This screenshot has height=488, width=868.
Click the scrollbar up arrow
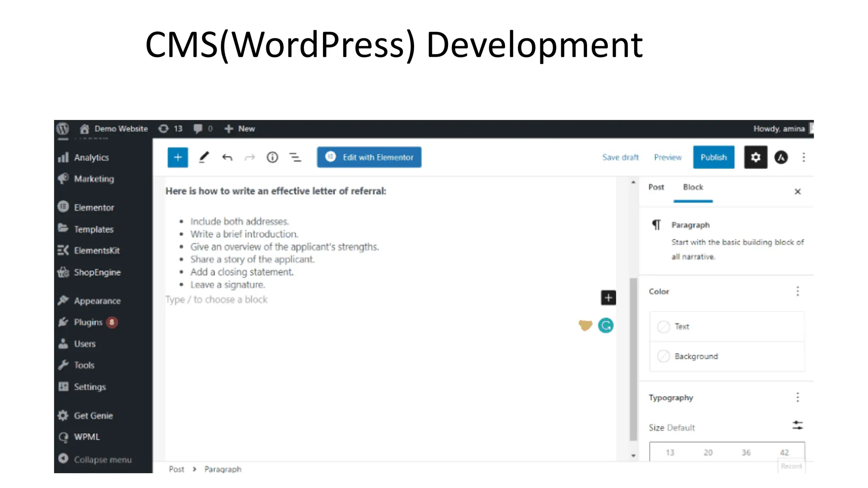point(633,182)
